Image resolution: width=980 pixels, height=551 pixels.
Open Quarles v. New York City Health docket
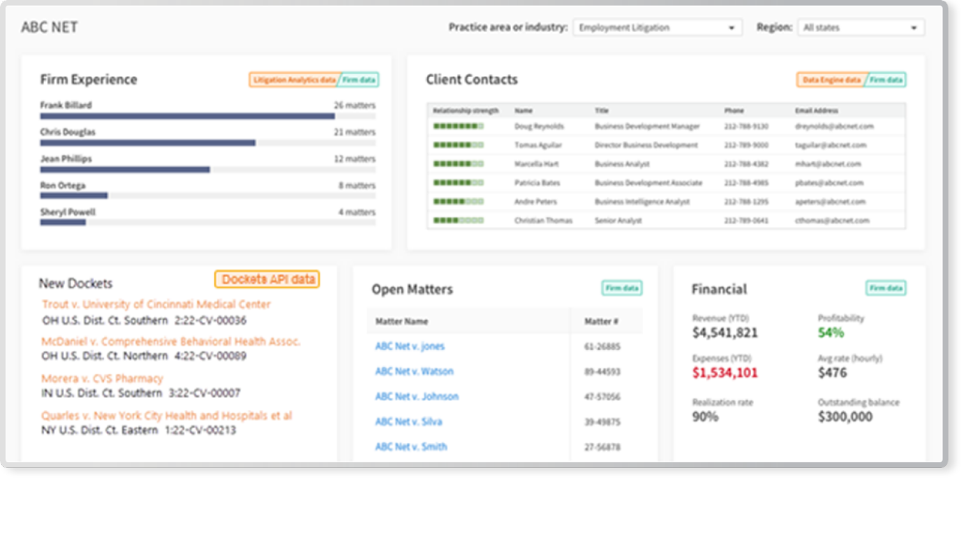click(x=167, y=415)
